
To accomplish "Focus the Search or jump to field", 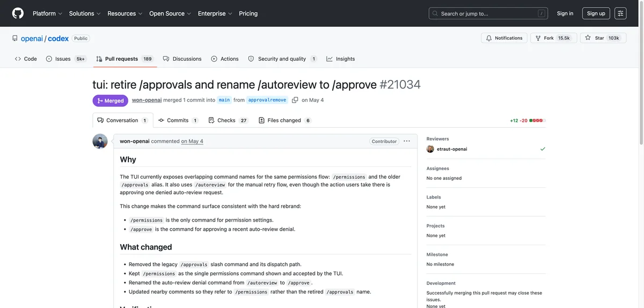I will pos(488,13).
